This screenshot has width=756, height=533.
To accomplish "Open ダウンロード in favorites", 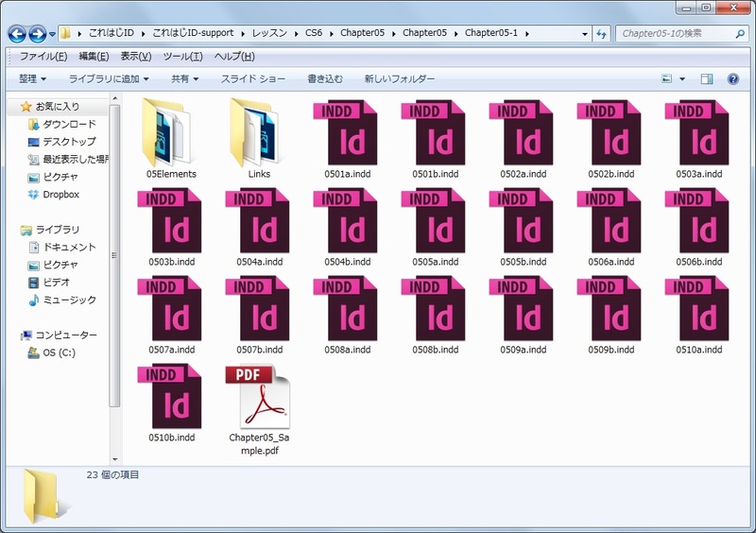I will point(61,125).
